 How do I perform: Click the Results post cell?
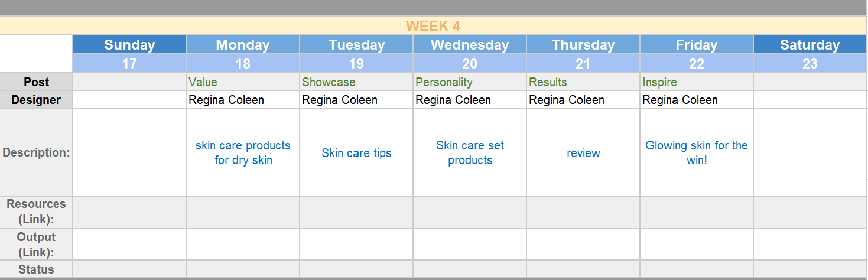[x=583, y=82]
